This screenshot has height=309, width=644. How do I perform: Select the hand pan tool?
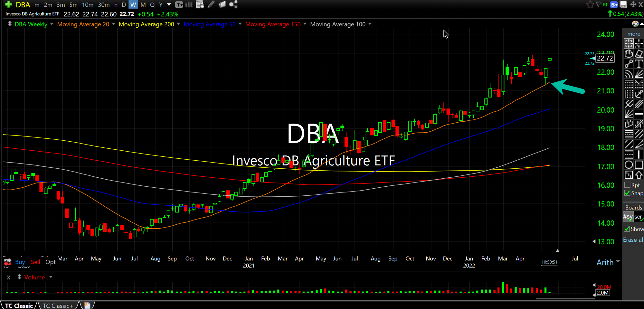pyautogui.click(x=629, y=53)
